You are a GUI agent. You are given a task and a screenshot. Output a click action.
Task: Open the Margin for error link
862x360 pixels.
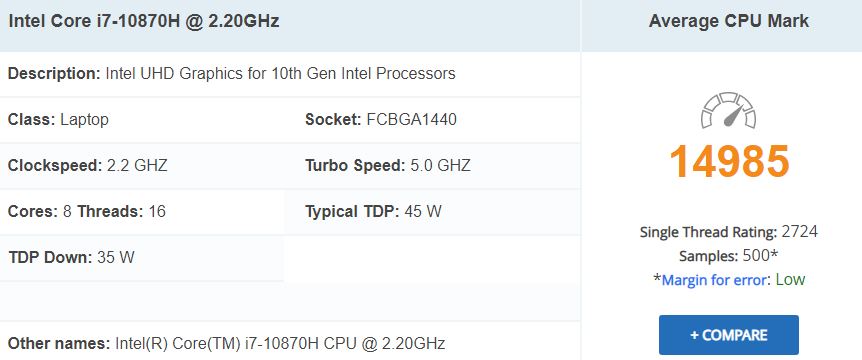tap(714, 280)
